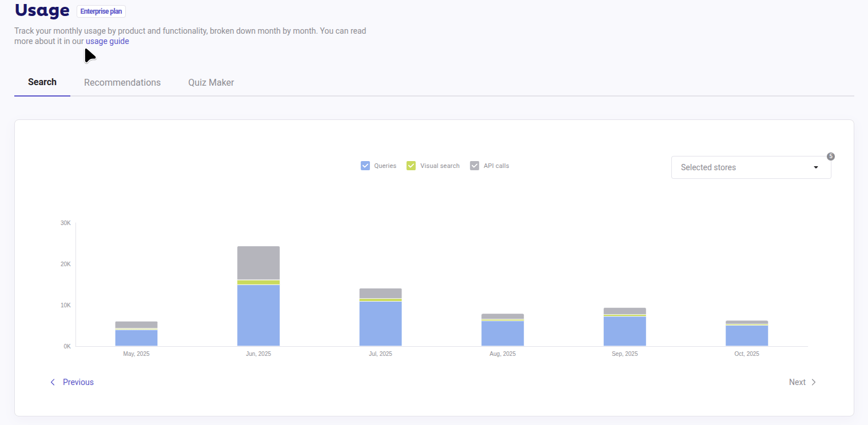This screenshot has width=868, height=425.
Task: Click the dropdown arrow on Selected stores
Action: pyautogui.click(x=816, y=167)
